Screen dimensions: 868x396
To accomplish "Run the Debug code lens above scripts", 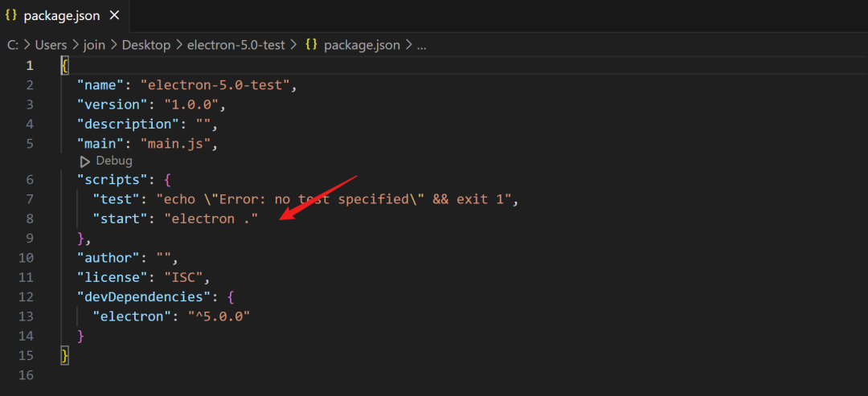I will (113, 161).
